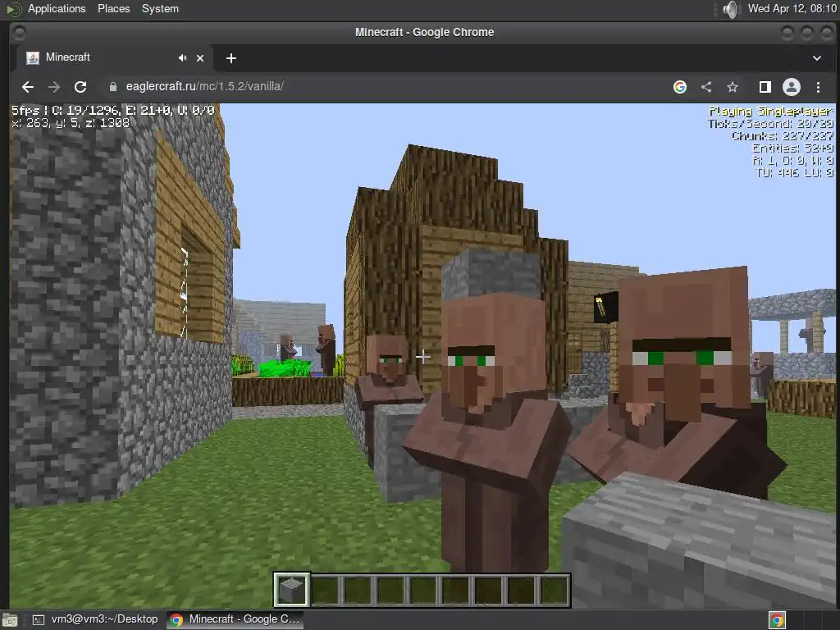Select the last hotbar slot

click(555, 590)
